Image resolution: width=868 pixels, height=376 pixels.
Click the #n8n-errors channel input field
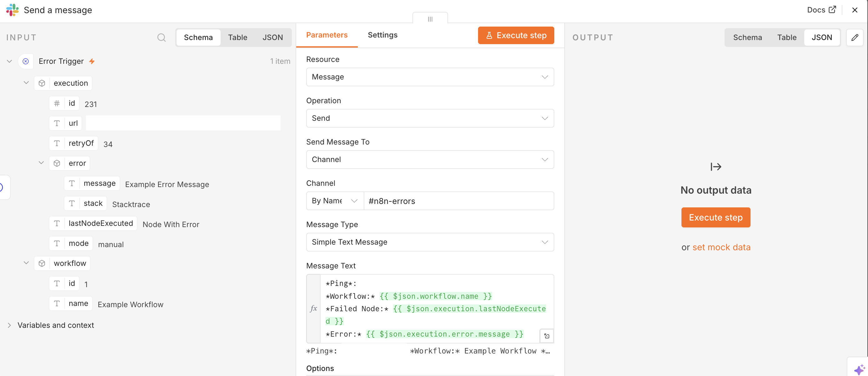point(459,201)
